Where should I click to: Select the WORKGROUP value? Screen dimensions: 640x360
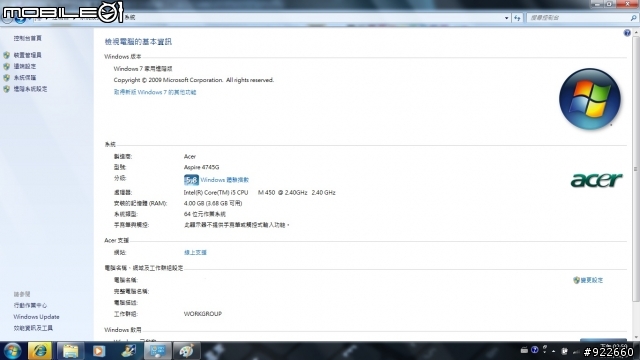[x=203, y=314]
